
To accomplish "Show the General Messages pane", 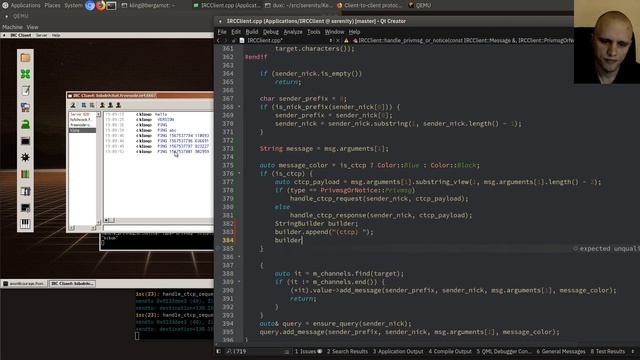I will coord(561,351).
